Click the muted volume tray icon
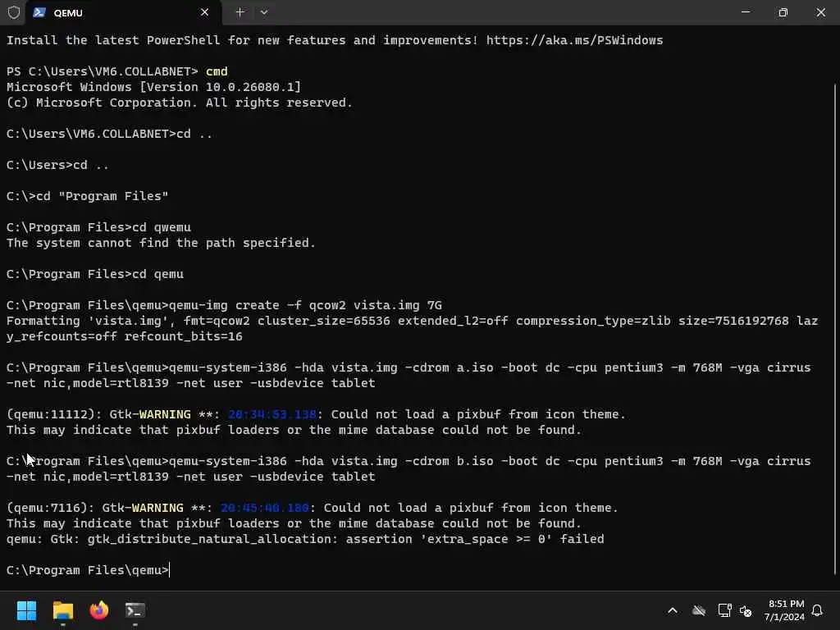The image size is (840, 630). click(x=745, y=610)
